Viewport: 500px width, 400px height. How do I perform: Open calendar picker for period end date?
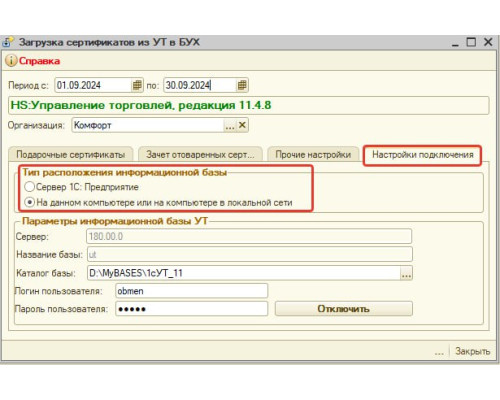(x=242, y=85)
